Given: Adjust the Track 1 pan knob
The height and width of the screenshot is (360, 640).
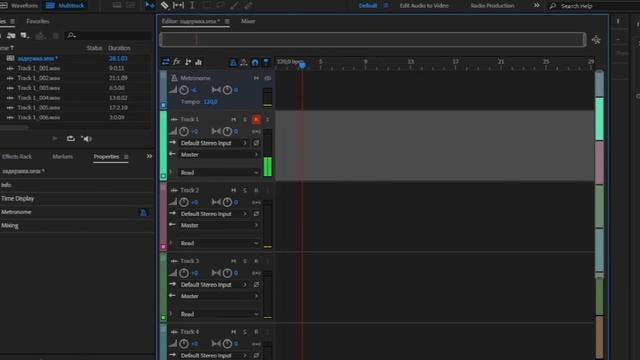Looking at the screenshot, I should point(227,131).
